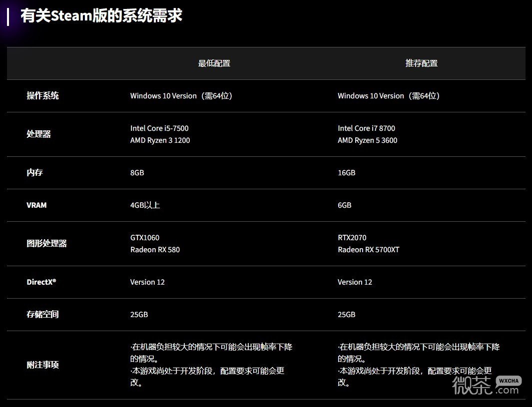
Task: Click the 推荐配置 note about 帧率下降
Action: point(419,353)
